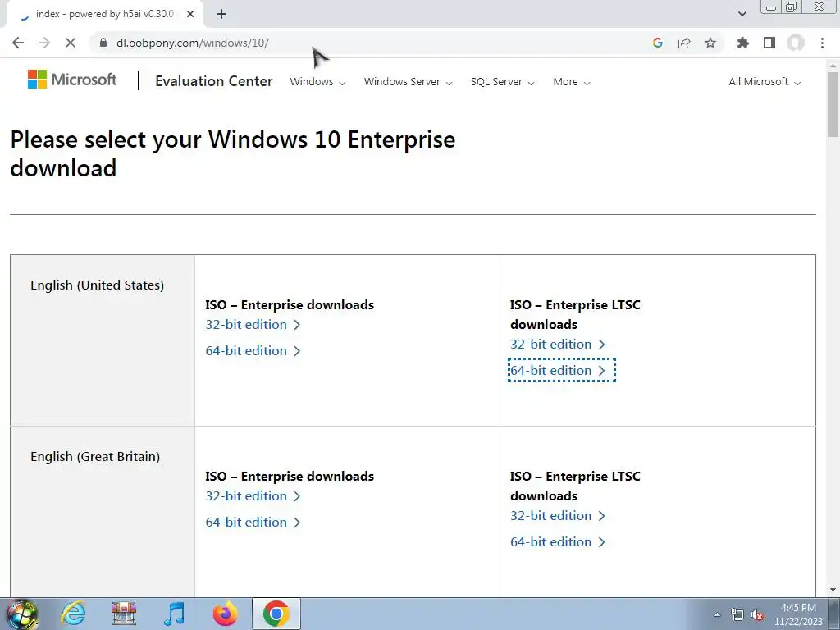Open US Enterprise 32-bit edition link

point(253,325)
